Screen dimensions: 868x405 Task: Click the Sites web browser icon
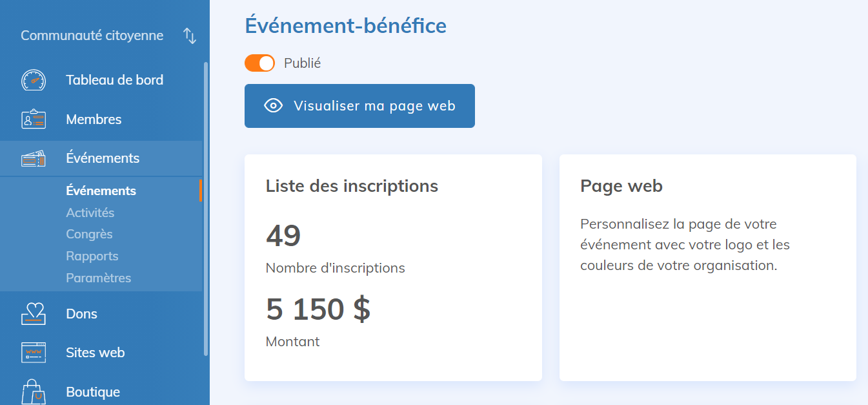coord(34,353)
